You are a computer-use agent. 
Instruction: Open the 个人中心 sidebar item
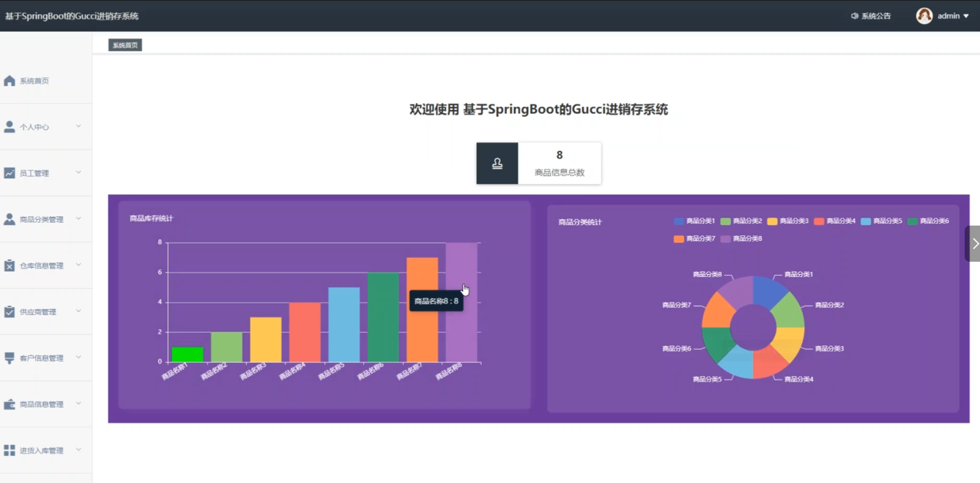46,127
